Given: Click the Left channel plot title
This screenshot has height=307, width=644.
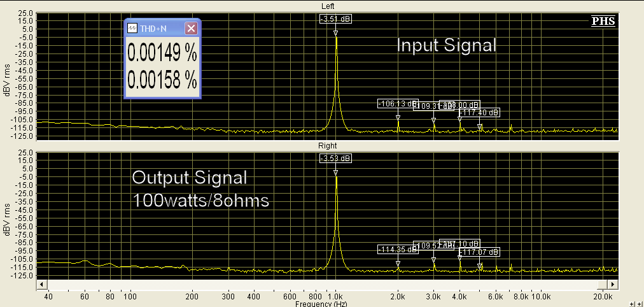Looking at the screenshot, I should click(327, 6).
